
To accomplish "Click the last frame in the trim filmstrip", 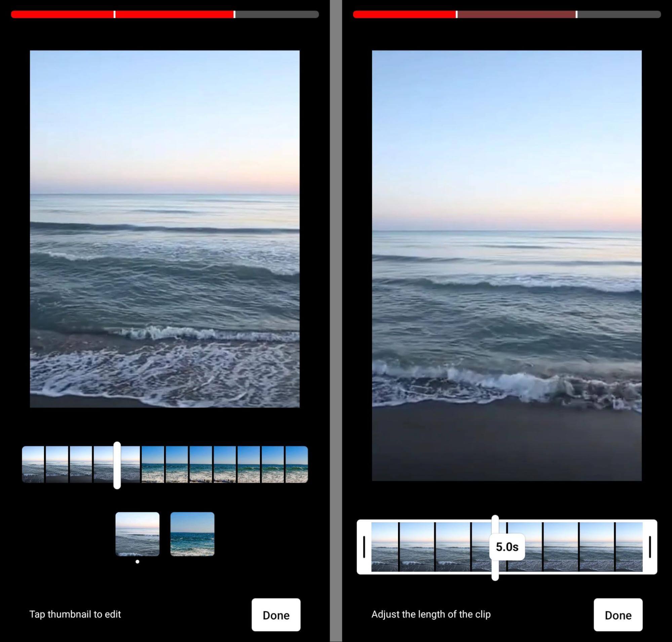I will tap(629, 547).
